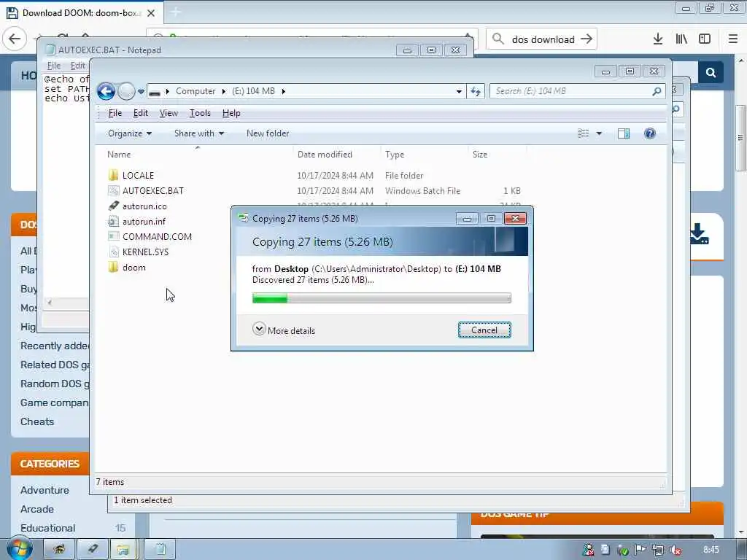Select the autorun.inf file
747x560 pixels.
point(144,222)
